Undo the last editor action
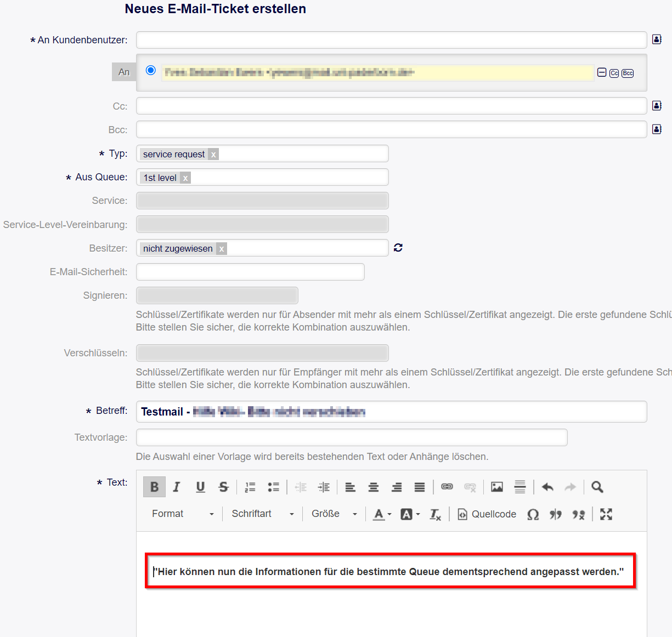 pyautogui.click(x=547, y=487)
